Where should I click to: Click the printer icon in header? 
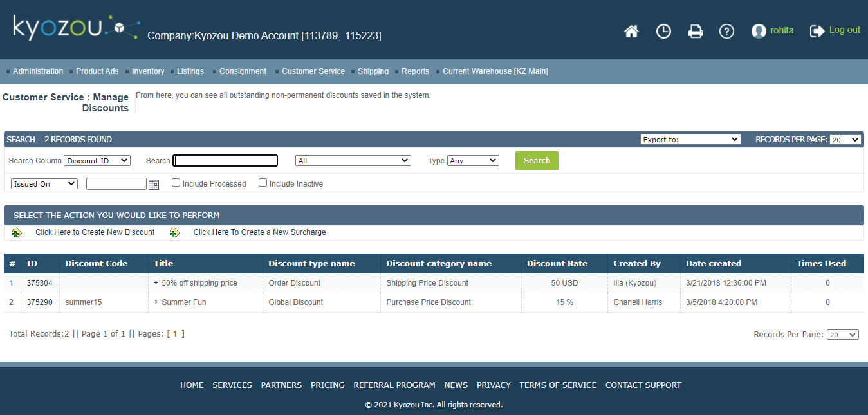pyautogui.click(x=696, y=31)
